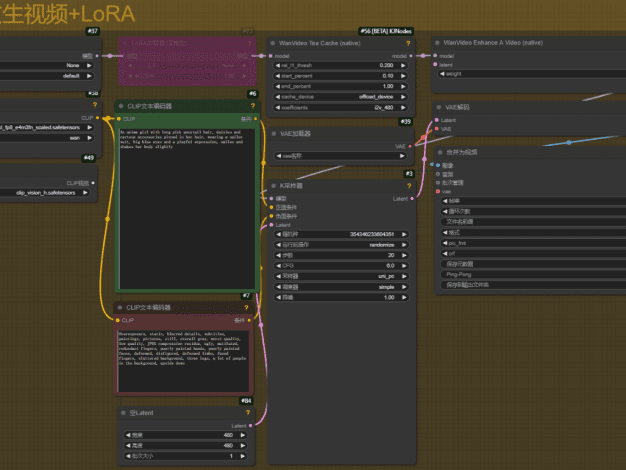
Task: Open help icon on purple LoRA node
Action: (x=250, y=43)
